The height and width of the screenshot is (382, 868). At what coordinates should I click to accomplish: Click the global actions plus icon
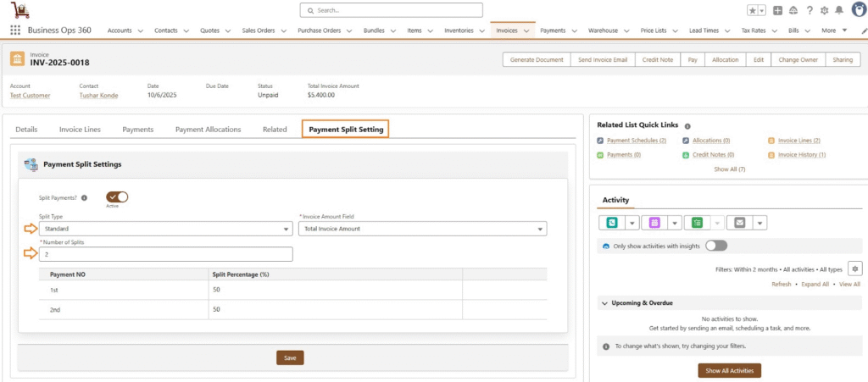777,10
